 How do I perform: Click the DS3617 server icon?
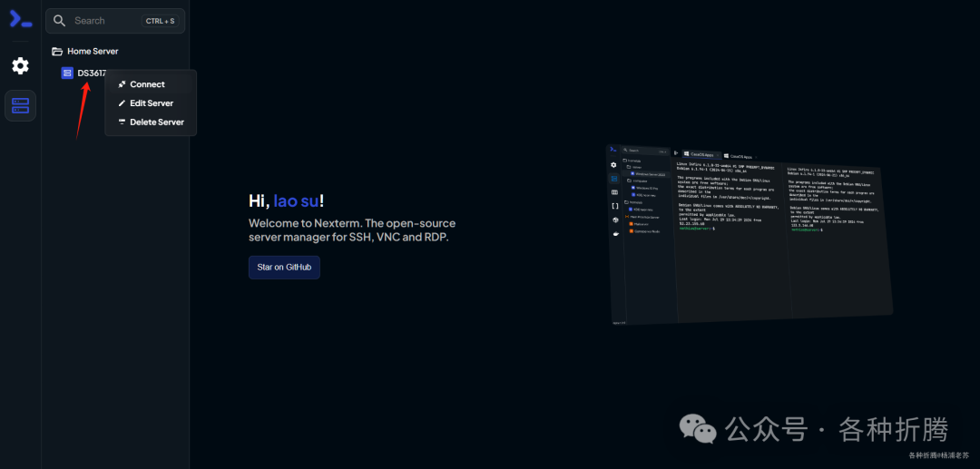pos(67,73)
